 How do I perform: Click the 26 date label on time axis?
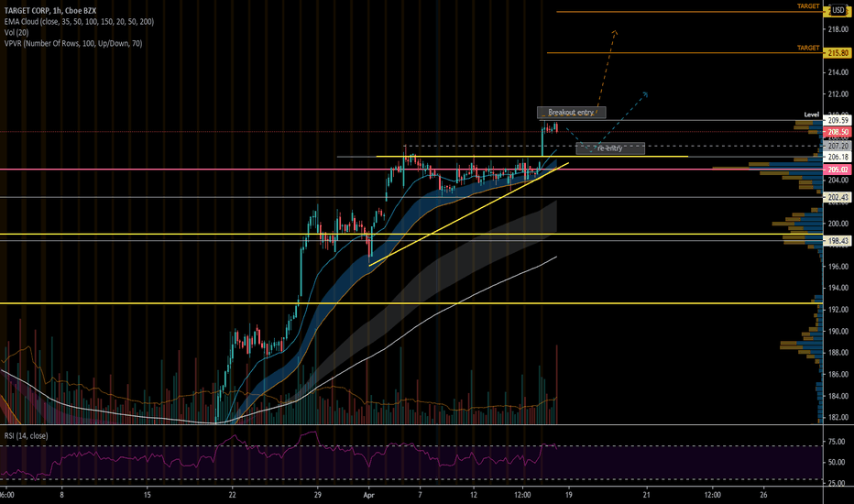(763, 495)
